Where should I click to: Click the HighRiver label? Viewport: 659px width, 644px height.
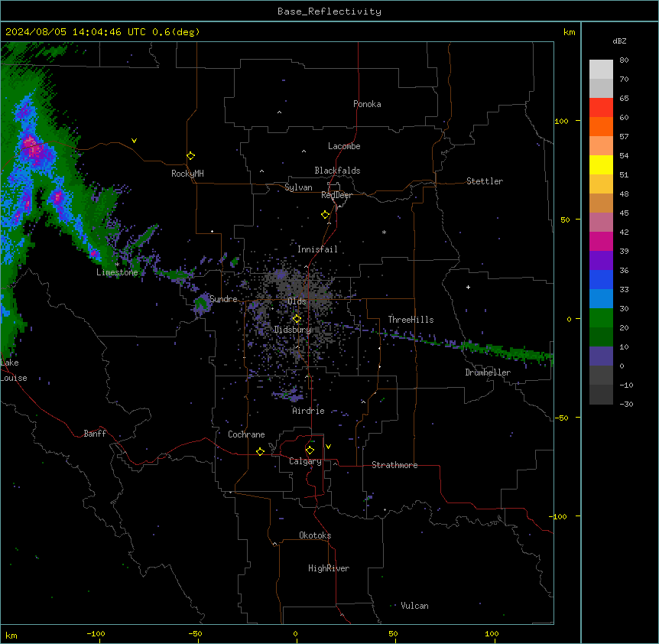[329, 568]
